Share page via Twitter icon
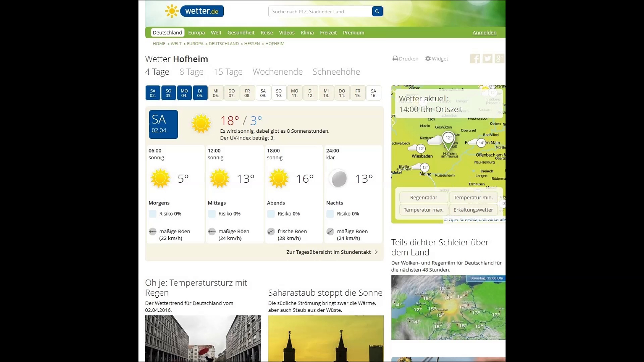Viewport: 644px width, 362px height. coord(487,59)
